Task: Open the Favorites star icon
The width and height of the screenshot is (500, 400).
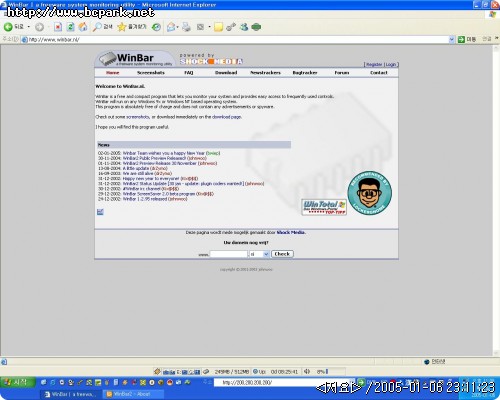Action: 122,27
